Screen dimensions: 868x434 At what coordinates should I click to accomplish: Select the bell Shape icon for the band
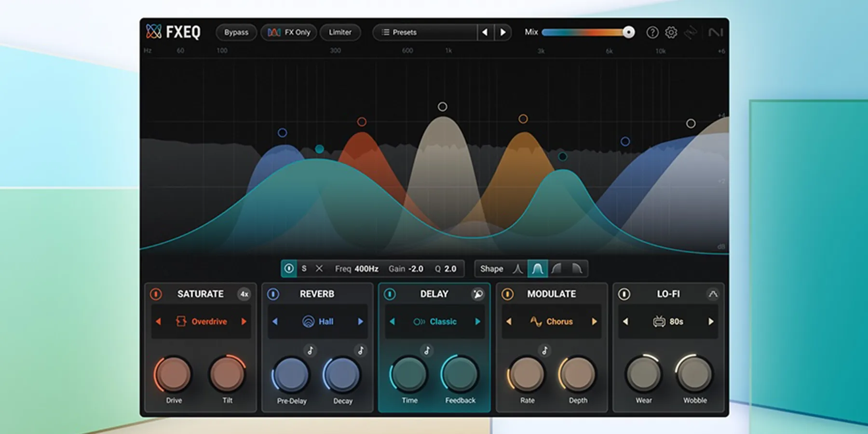click(x=538, y=269)
